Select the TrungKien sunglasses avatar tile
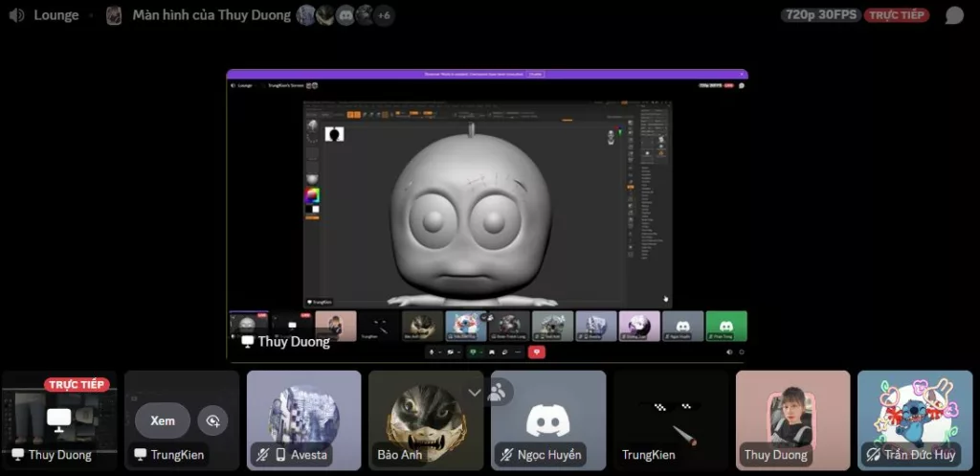This screenshot has height=476, width=980. pyautogui.click(x=670, y=419)
